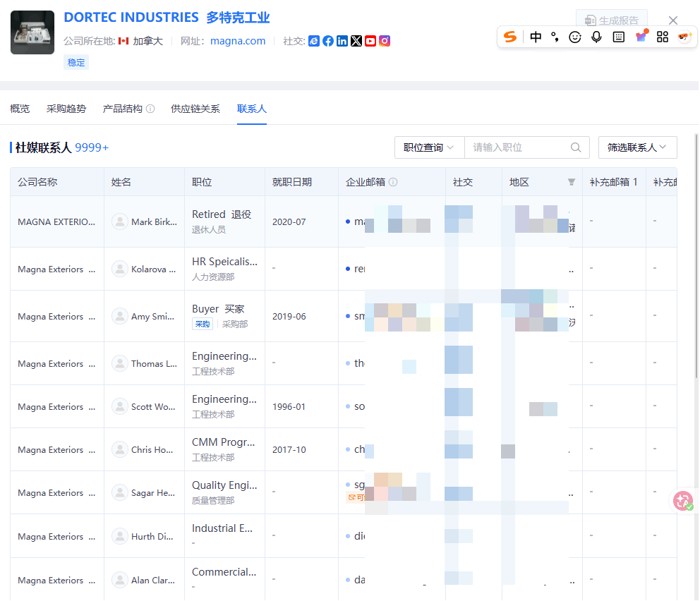Image resolution: width=700 pixels, height=601 pixels.
Task: Open the Facebook social link icon
Action: pos(328,42)
